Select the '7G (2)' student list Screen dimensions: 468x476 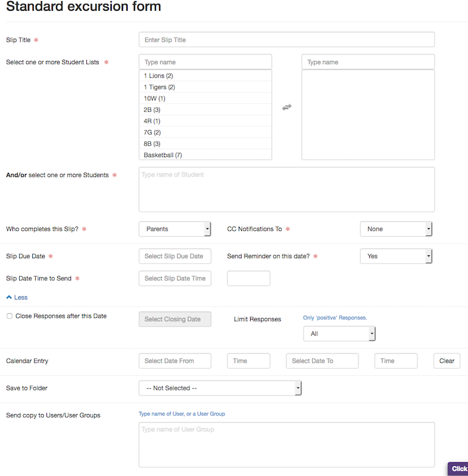pyautogui.click(x=205, y=132)
